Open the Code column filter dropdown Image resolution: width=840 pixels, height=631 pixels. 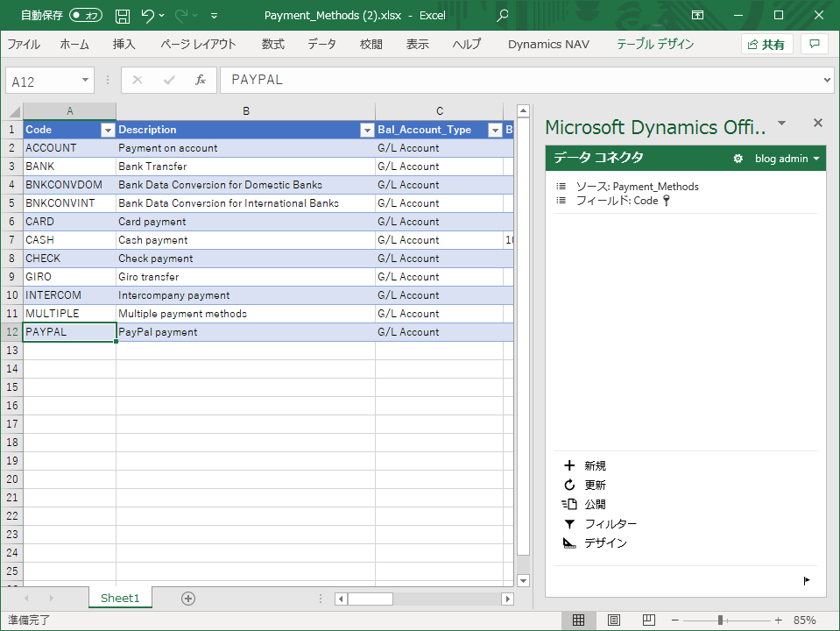(108, 130)
